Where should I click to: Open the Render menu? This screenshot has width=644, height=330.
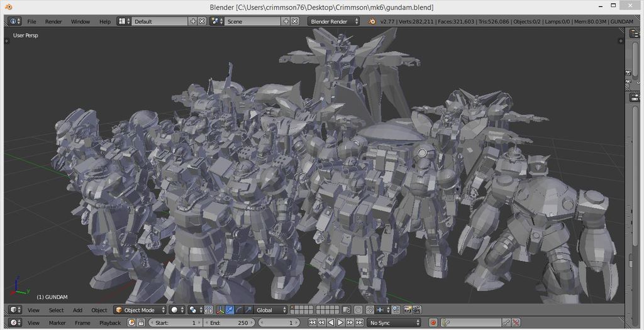(53, 21)
